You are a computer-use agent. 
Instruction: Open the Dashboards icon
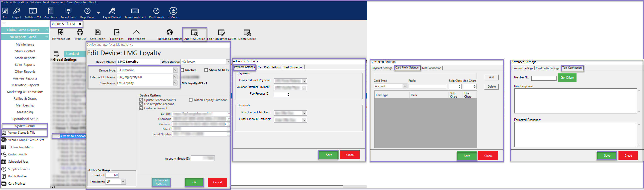[156, 11]
